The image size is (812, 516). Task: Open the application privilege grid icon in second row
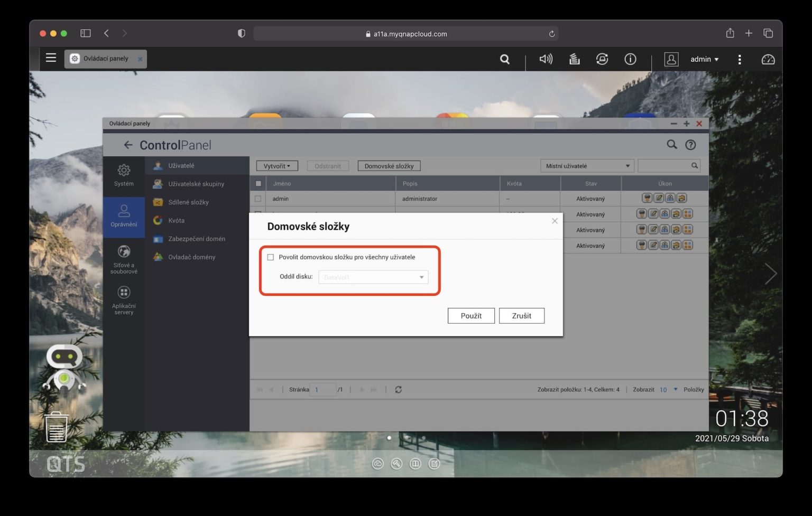687,214
